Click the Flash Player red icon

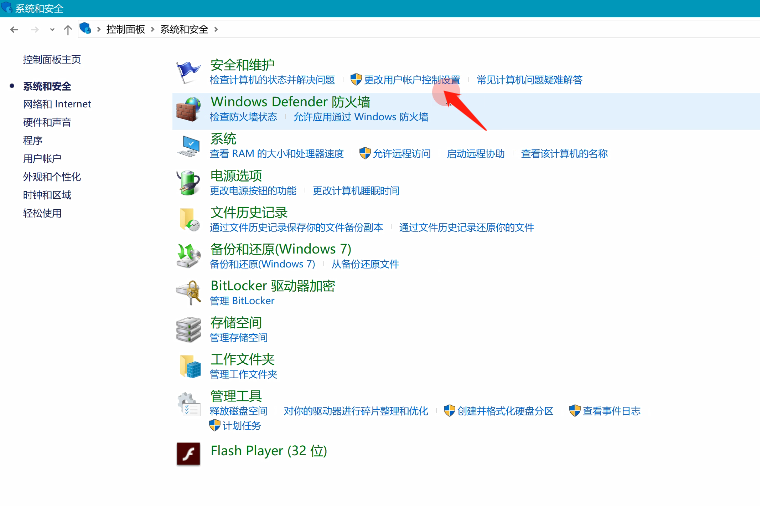tap(189, 454)
